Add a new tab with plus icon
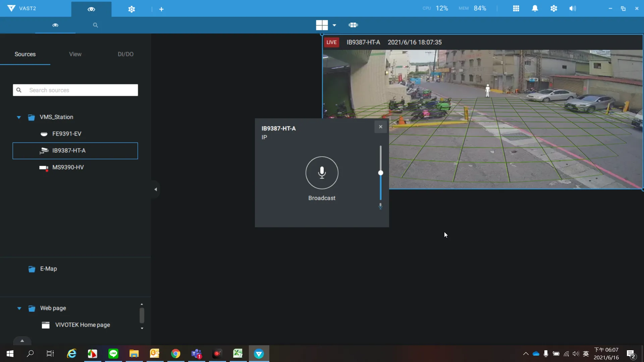Viewport: 644px width, 362px height. pos(161,9)
